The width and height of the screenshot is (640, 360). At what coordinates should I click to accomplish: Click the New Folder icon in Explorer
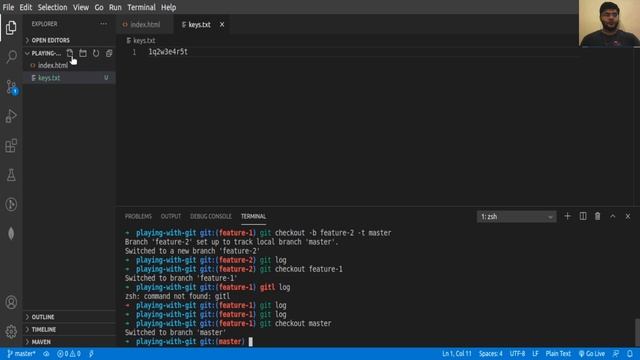[x=83, y=53]
